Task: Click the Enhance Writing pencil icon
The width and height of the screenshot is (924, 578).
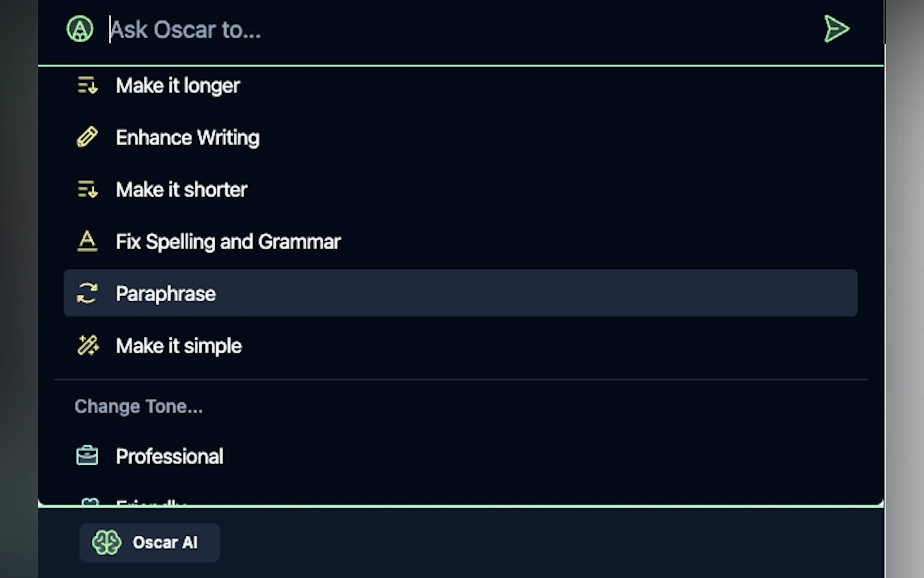Action: pos(87,137)
